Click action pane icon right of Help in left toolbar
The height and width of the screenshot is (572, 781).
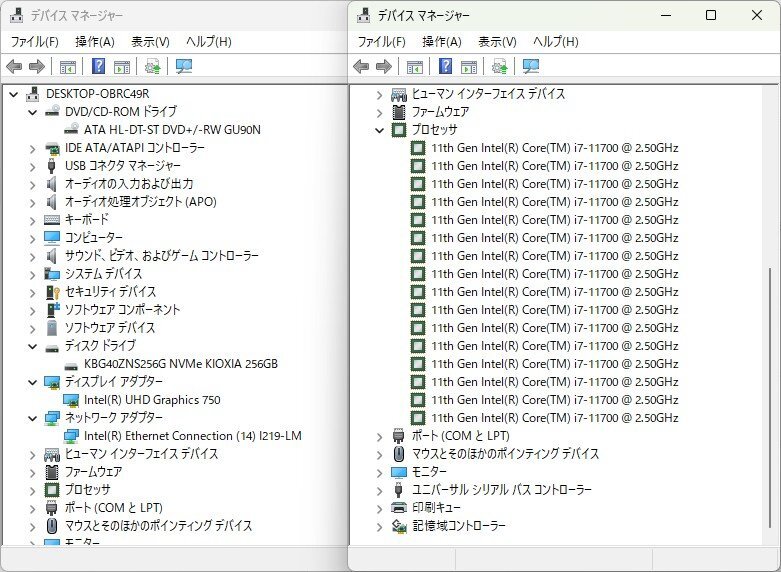[x=122, y=67]
